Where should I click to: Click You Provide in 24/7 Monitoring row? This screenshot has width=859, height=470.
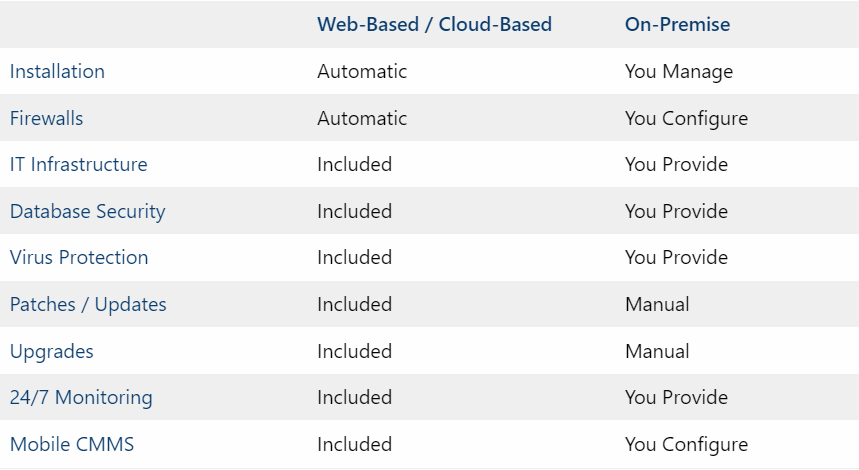click(676, 398)
